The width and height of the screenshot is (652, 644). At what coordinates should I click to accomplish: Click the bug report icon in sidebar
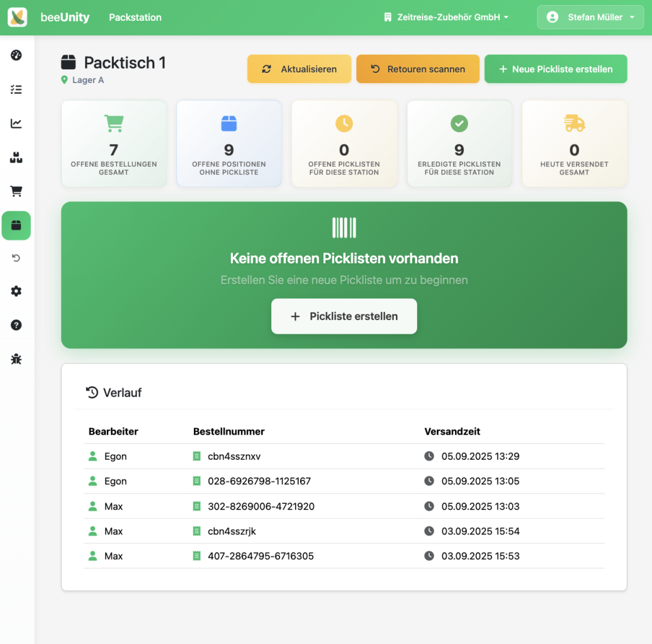coord(16,359)
